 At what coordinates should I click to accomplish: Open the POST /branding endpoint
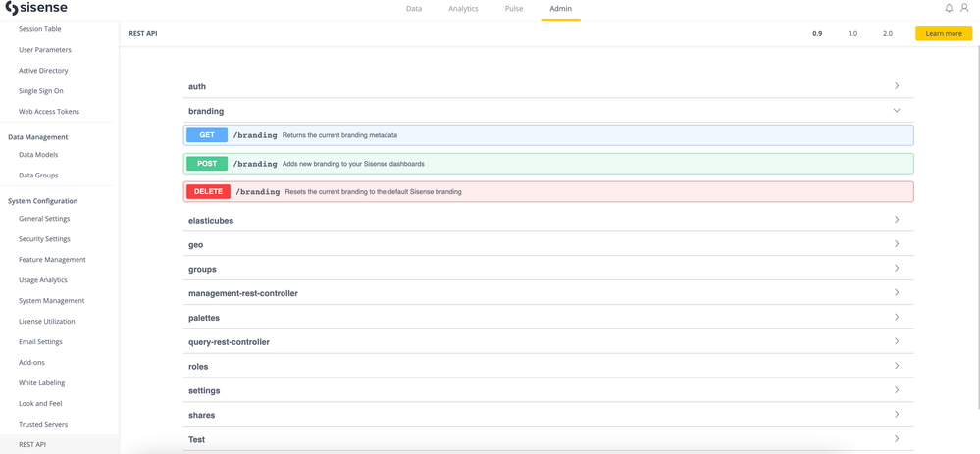pyautogui.click(x=547, y=164)
